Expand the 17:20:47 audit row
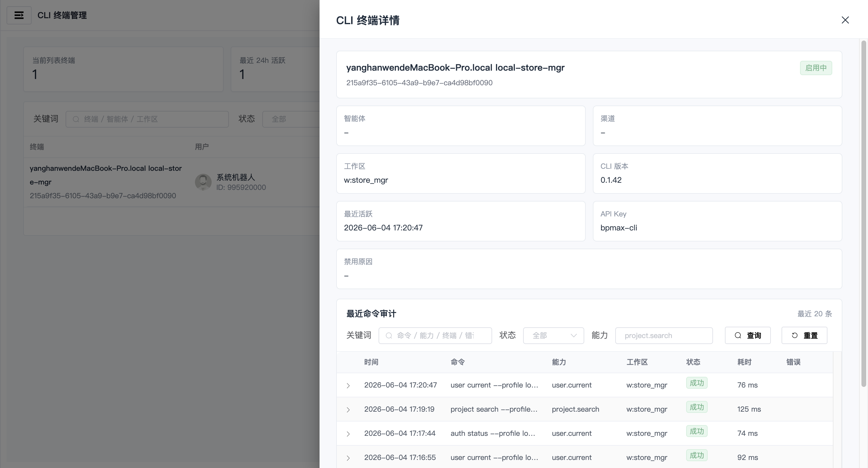This screenshot has height=468, width=868. (x=348, y=385)
